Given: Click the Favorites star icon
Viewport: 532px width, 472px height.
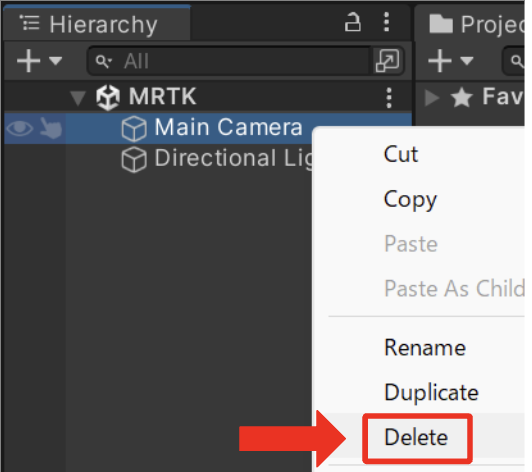Looking at the screenshot, I should [461, 97].
